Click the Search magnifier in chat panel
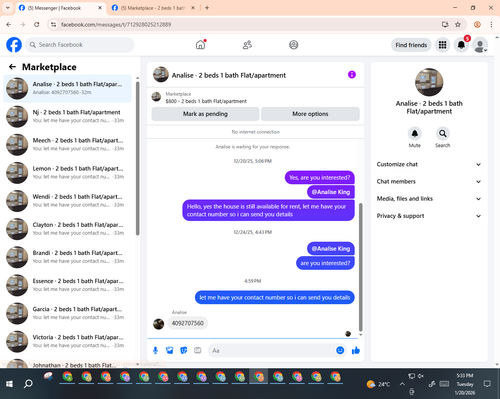 coord(443,134)
